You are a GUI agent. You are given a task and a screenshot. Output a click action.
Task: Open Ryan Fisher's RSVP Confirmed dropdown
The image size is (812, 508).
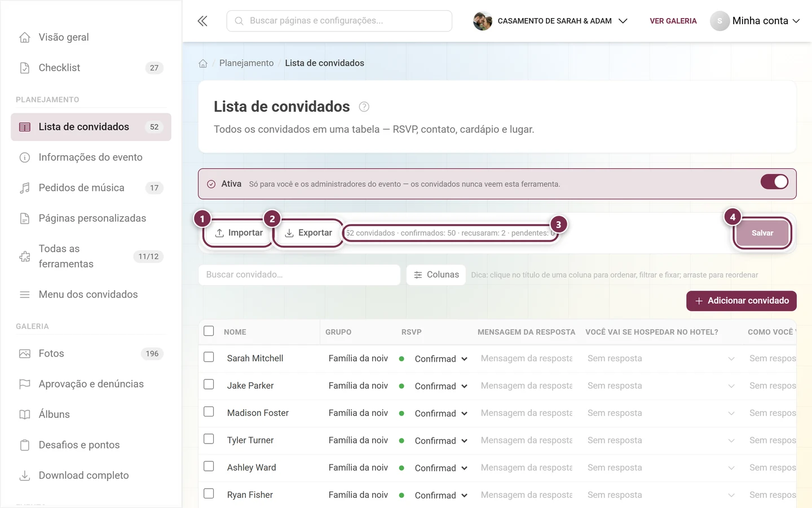click(x=441, y=496)
